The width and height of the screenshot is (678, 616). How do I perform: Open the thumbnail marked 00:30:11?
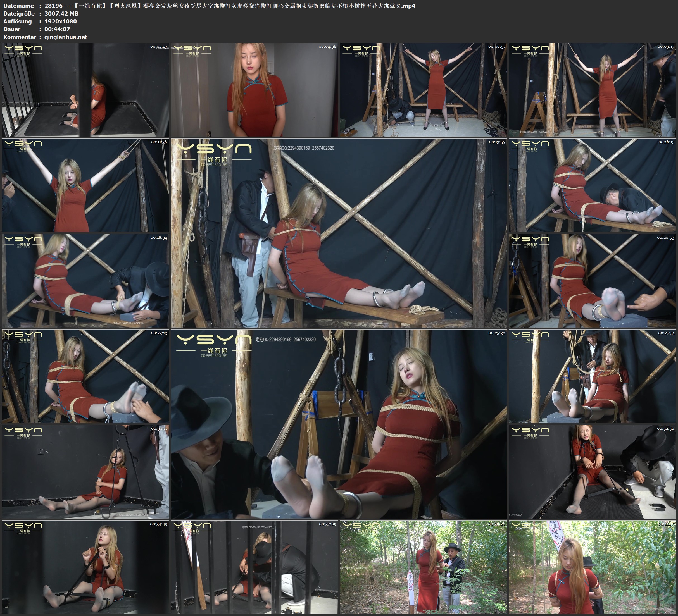(x=85, y=471)
